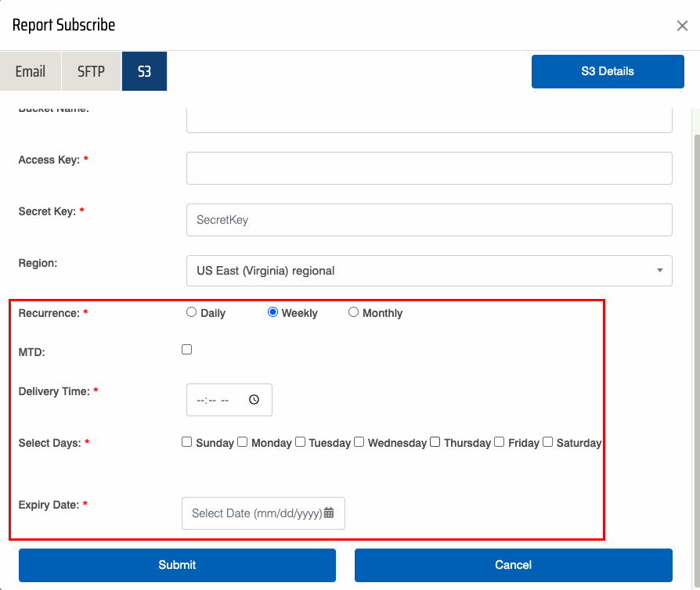The height and width of the screenshot is (590, 700).
Task: Select the S3 tab
Action: 144,71
